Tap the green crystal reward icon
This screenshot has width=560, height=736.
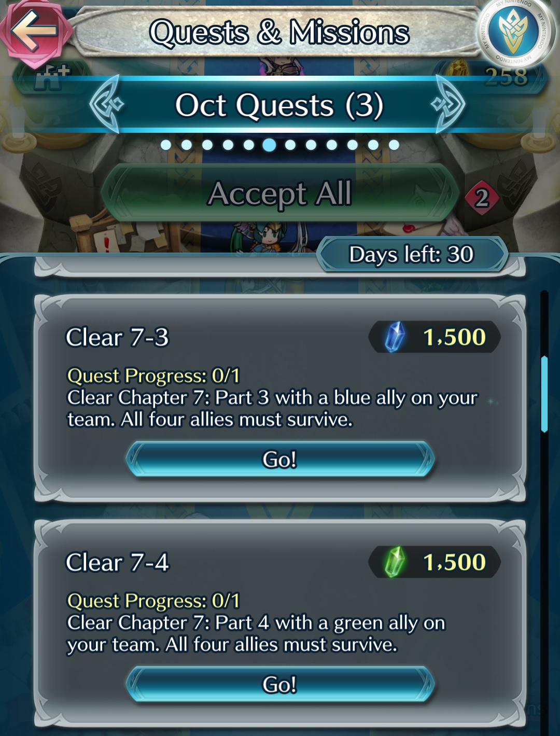pos(395,562)
